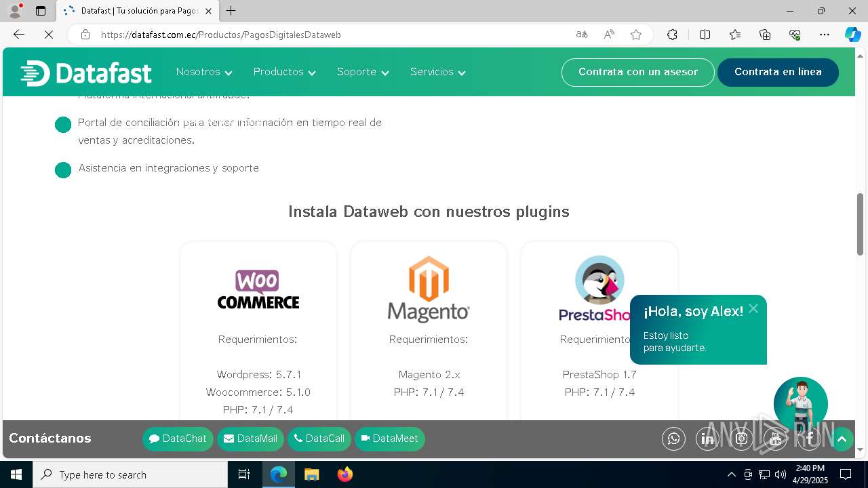Click the taskbar search box
This screenshot has height=488, width=868.
(130, 474)
